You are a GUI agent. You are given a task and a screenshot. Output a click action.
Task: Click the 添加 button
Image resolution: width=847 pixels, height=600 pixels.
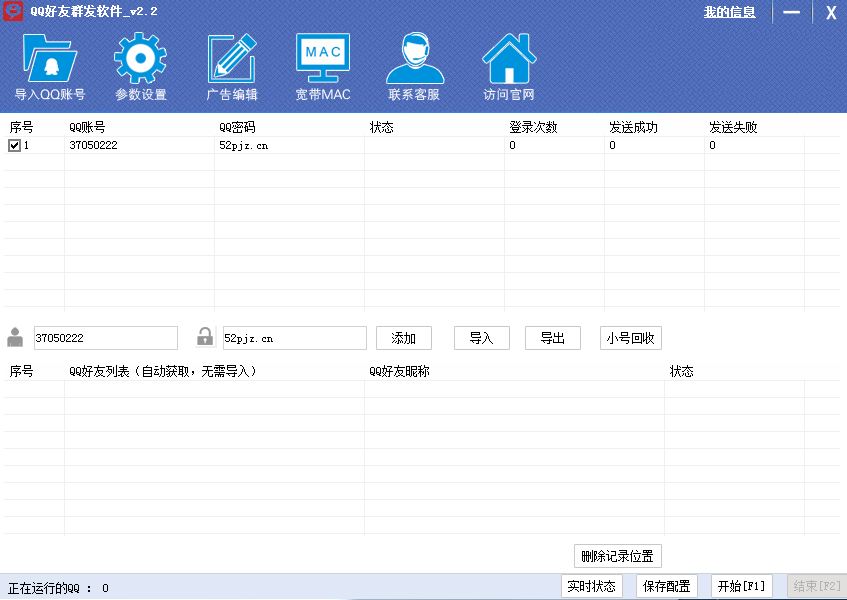[x=403, y=338]
